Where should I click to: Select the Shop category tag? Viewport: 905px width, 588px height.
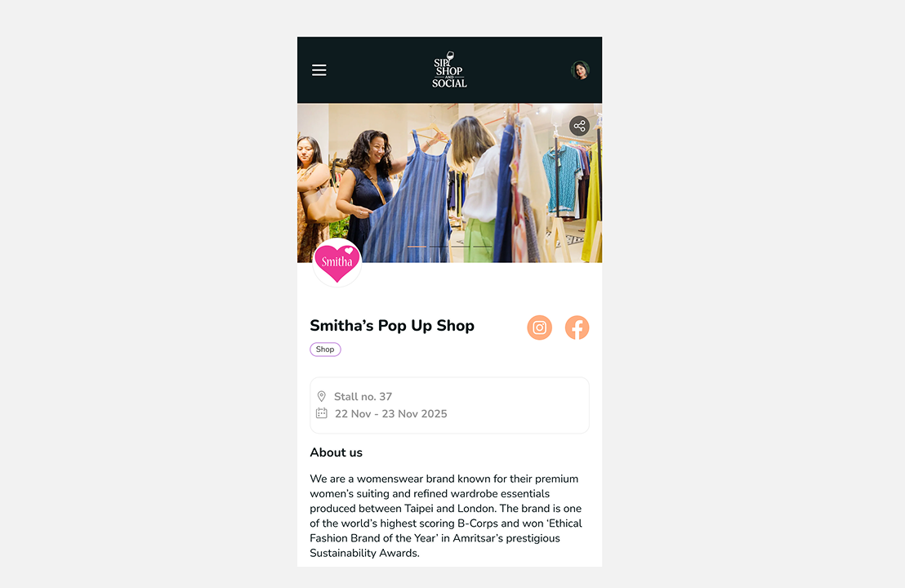coord(326,350)
